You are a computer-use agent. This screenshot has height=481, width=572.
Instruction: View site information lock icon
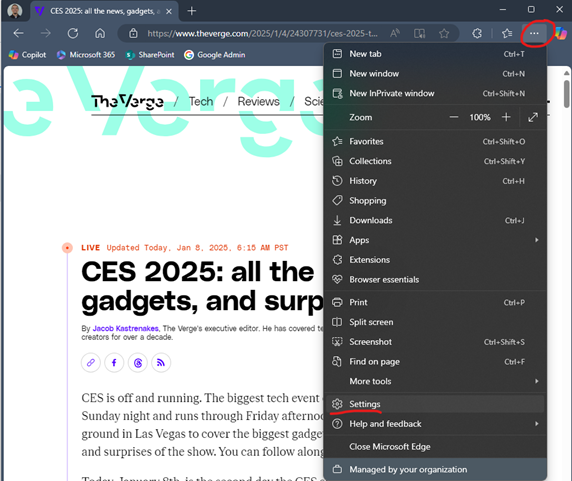(x=133, y=34)
